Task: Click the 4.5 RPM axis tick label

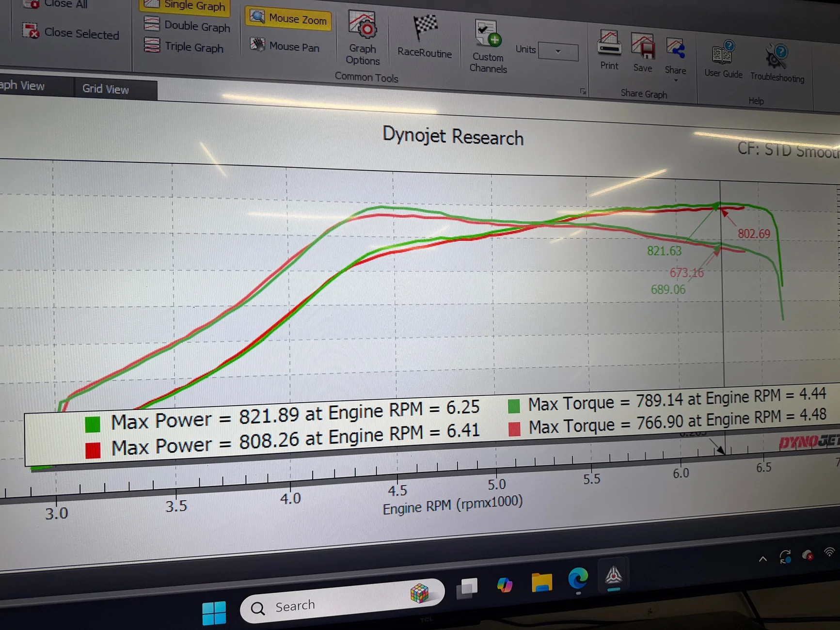Action: (x=397, y=491)
